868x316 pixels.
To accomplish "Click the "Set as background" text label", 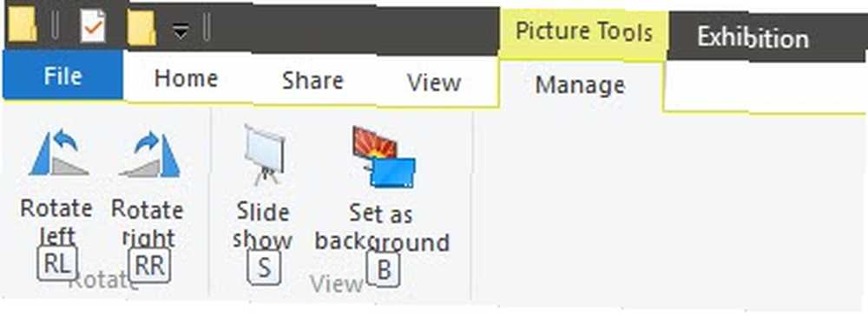I will coord(382,227).
